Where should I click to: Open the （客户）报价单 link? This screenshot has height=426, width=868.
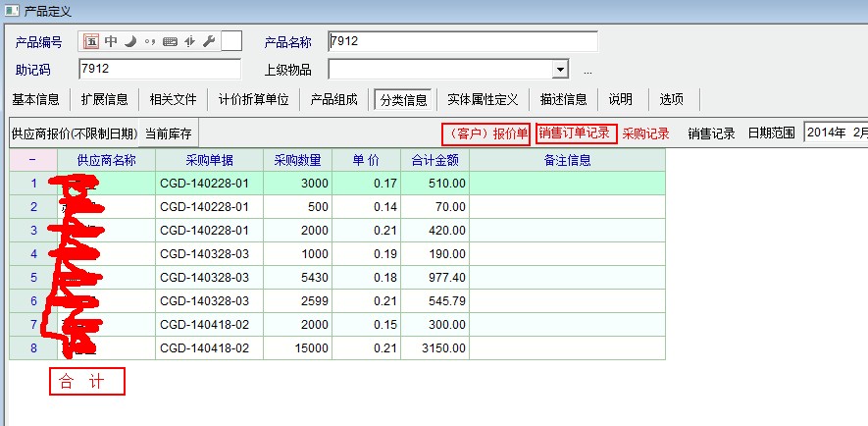(x=485, y=133)
